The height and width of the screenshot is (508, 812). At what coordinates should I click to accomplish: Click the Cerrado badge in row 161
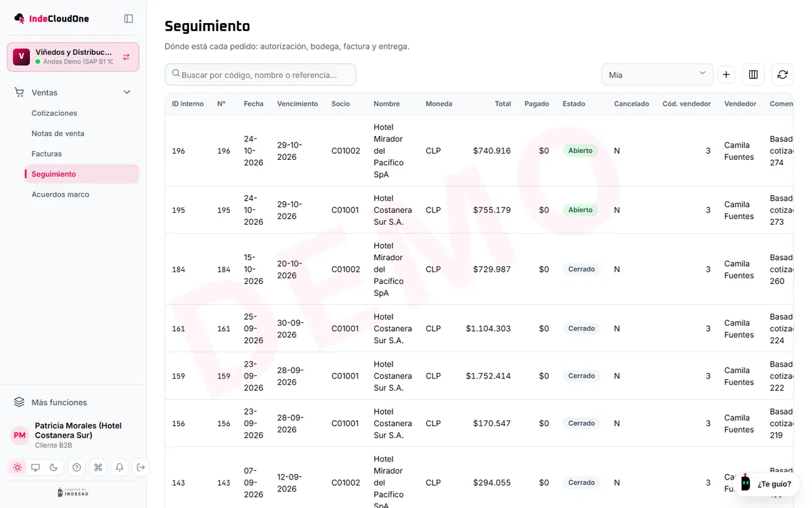pyautogui.click(x=581, y=329)
